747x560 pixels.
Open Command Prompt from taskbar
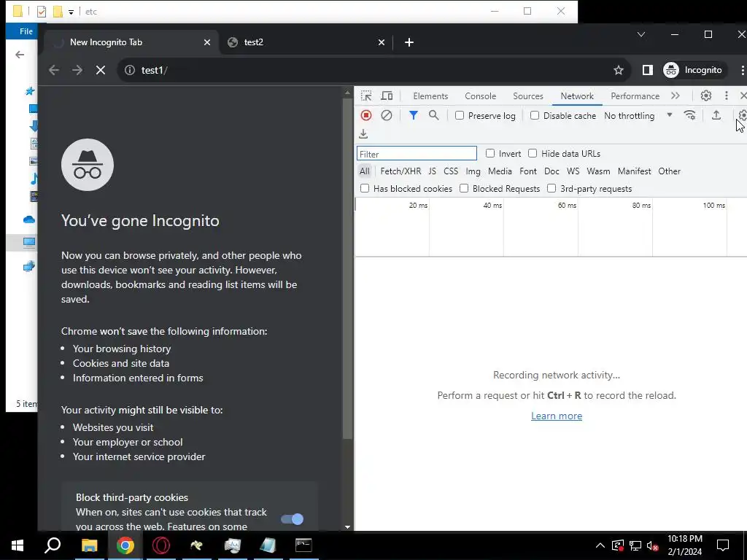(303, 545)
